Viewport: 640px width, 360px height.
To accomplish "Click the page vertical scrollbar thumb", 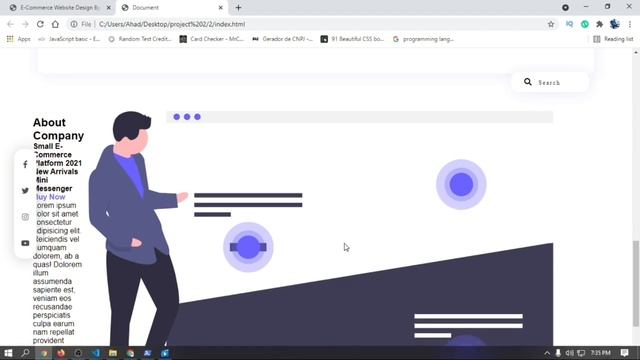I will click(636, 284).
